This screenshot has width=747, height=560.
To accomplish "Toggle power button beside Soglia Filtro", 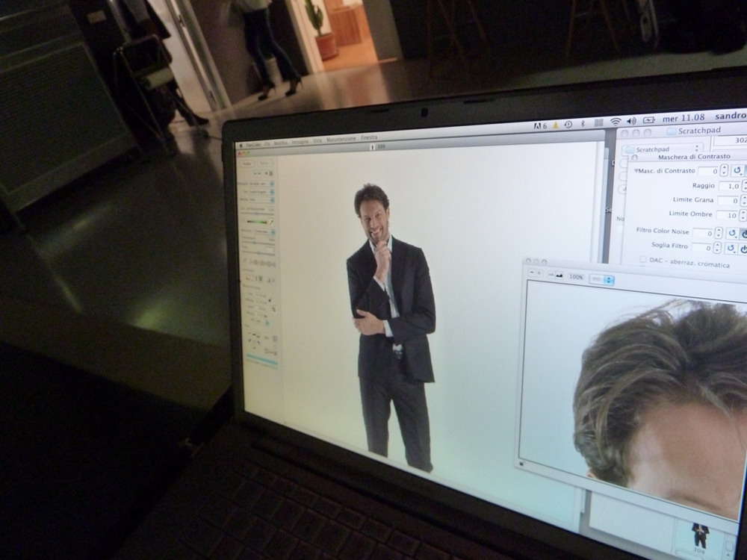I will (x=744, y=249).
